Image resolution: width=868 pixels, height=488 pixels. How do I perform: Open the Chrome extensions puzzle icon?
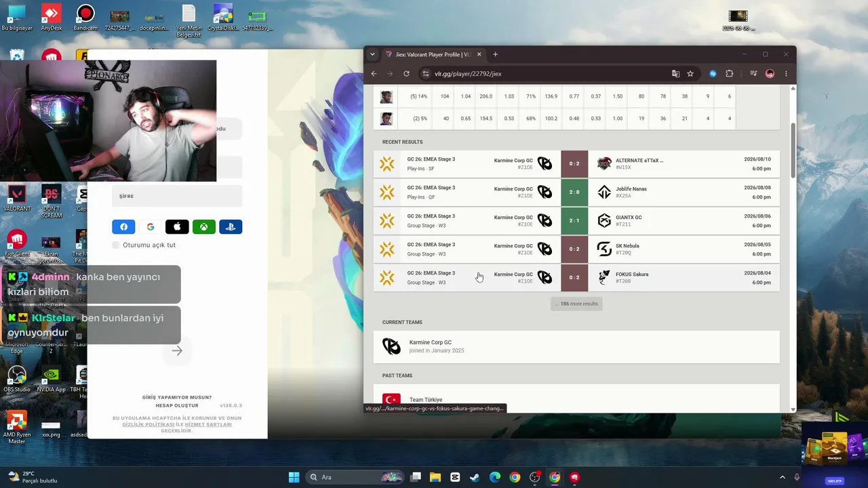[730, 74]
